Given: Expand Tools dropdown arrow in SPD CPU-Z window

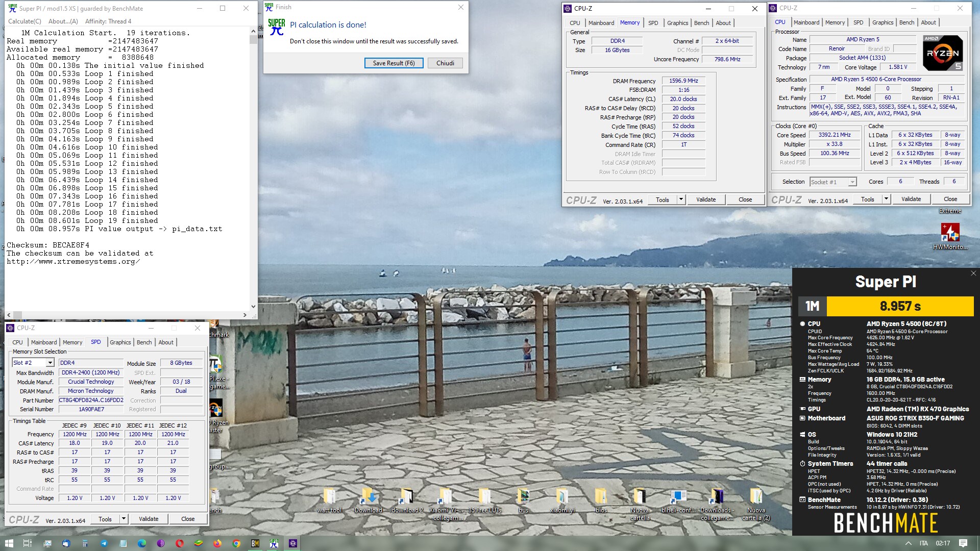Looking at the screenshot, I should click(123, 519).
